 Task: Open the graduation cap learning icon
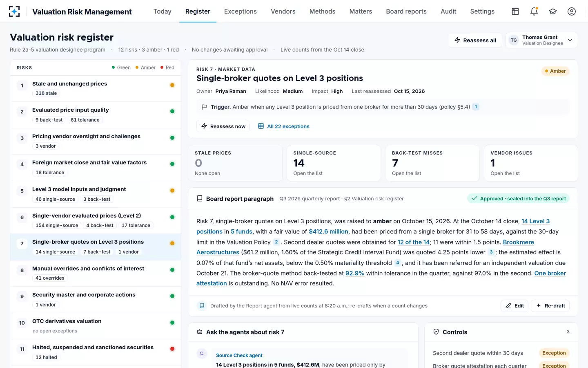pos(553,11)
